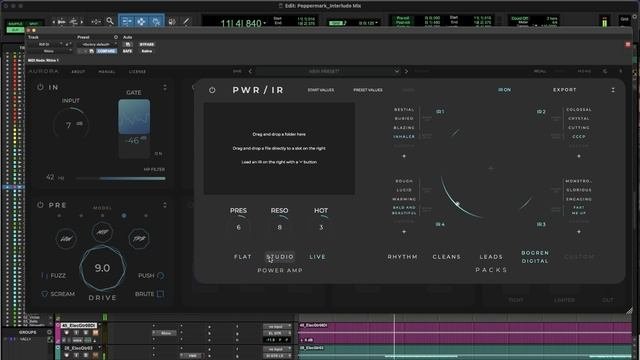Toggle the IN section power button

point(40,87)
